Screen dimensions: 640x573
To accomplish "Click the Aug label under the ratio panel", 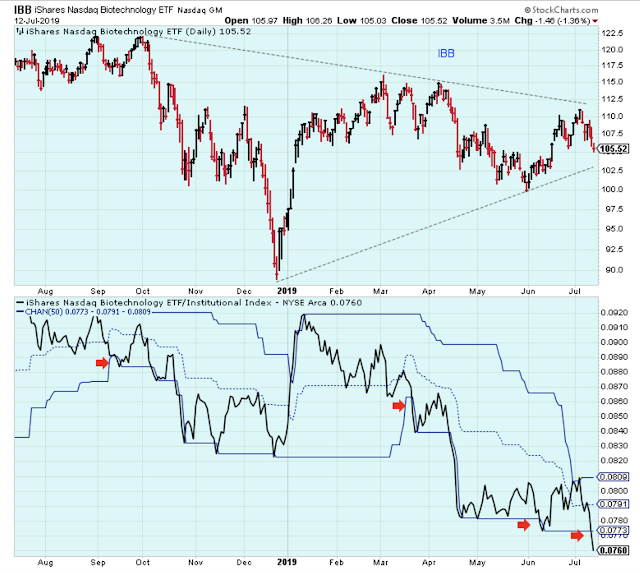I will coord(45,562).
